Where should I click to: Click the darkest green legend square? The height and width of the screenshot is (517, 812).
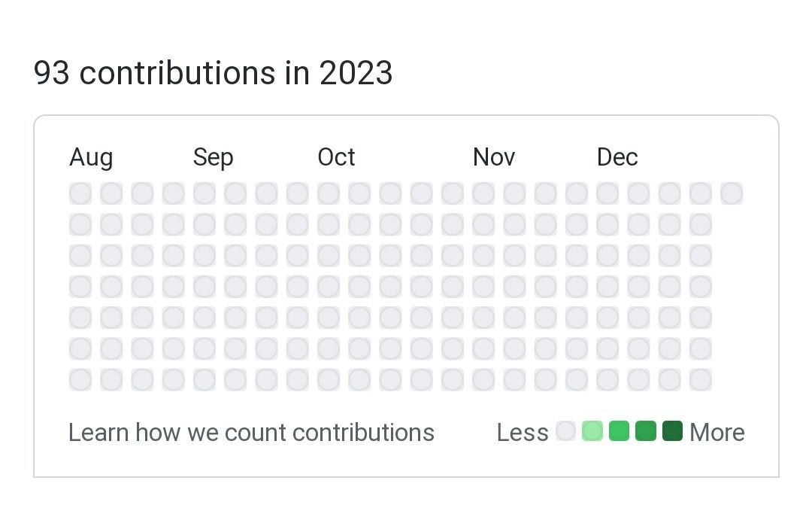pyautogui.click(x=671, y=430)
